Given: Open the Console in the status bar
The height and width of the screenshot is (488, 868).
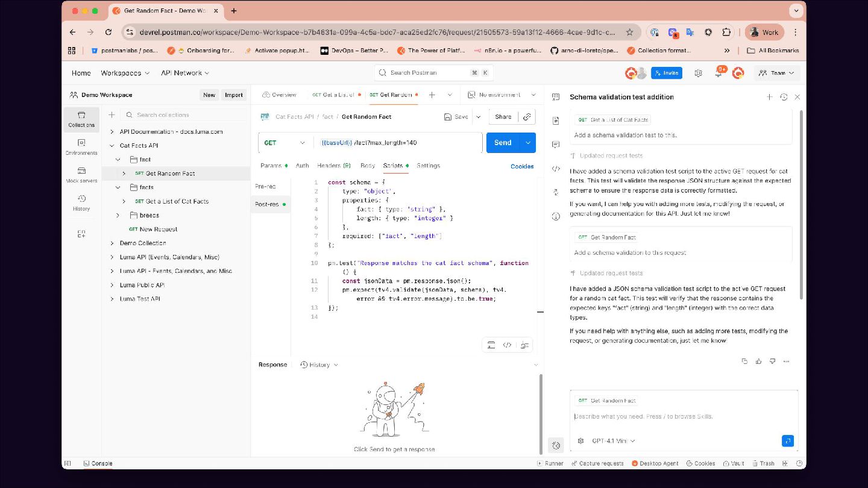Looking at the screenshot, I should (98, 463).
